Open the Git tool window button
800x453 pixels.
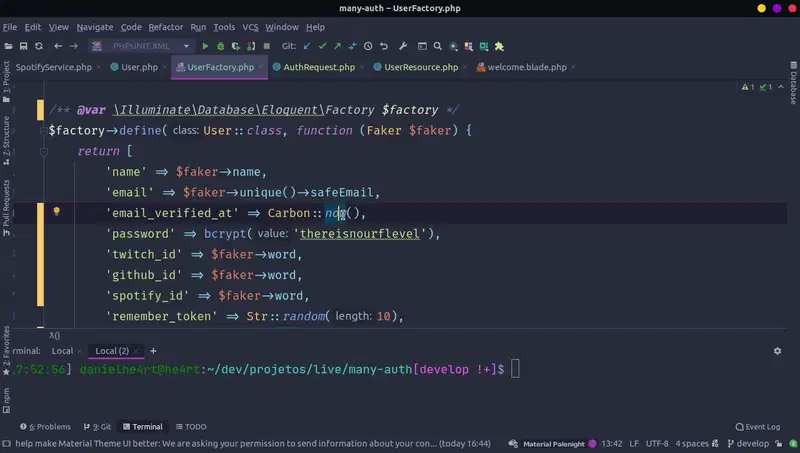click(x=97, y=426)
